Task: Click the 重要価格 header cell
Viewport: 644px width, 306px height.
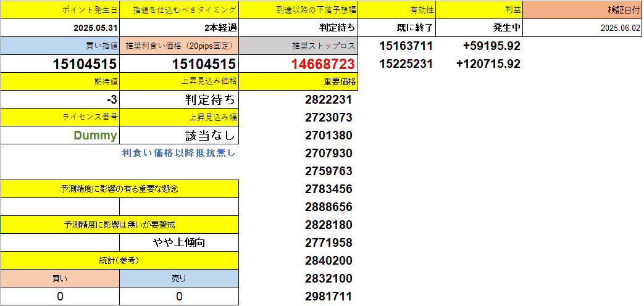Action: 298,81
